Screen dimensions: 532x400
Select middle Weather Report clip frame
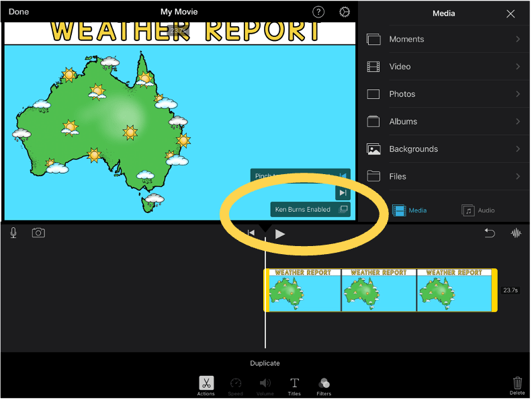click(x=379, y=290)
